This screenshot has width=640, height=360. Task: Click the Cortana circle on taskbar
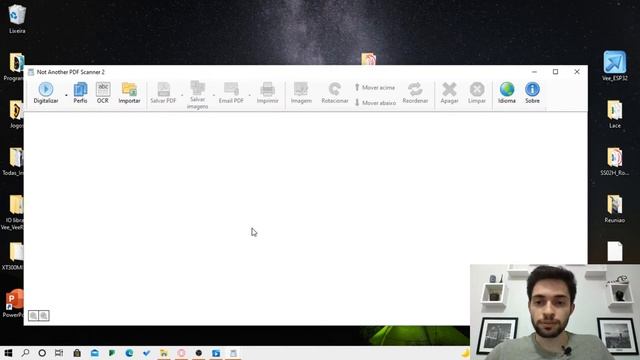pos(42,353)
